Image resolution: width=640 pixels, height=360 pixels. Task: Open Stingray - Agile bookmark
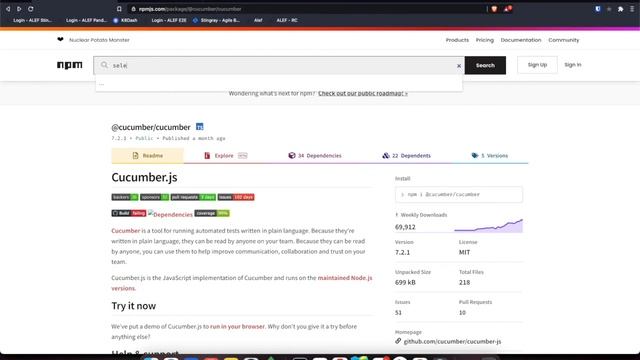click(x=216, y=20)
